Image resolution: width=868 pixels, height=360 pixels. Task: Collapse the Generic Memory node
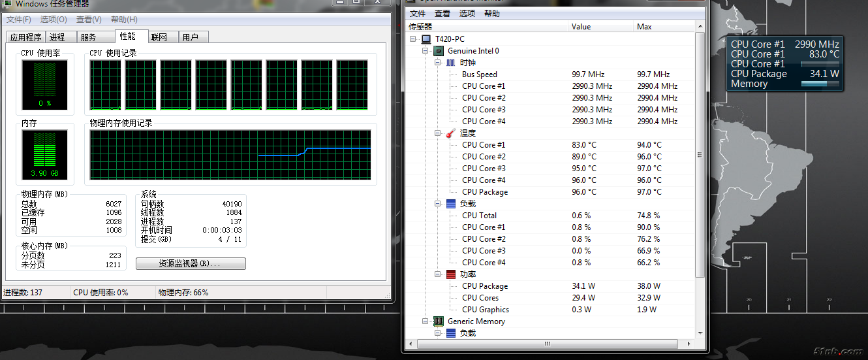pyautogui.click(x=426, y=321)
